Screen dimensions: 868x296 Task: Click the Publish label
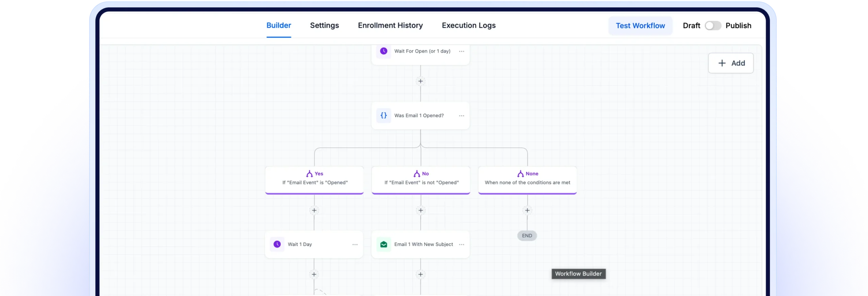tap(738, 26)
